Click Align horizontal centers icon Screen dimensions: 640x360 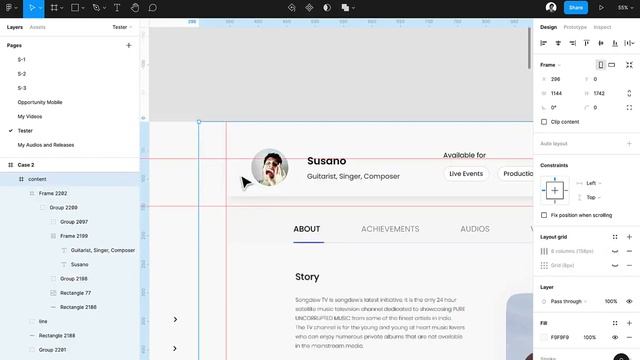click(558, 43)
